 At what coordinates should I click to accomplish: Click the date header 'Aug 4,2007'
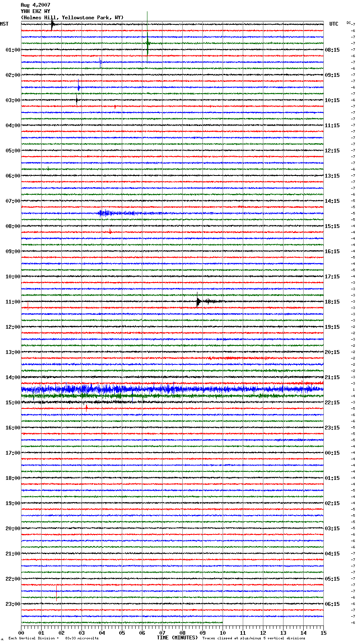tap(35, 5)
